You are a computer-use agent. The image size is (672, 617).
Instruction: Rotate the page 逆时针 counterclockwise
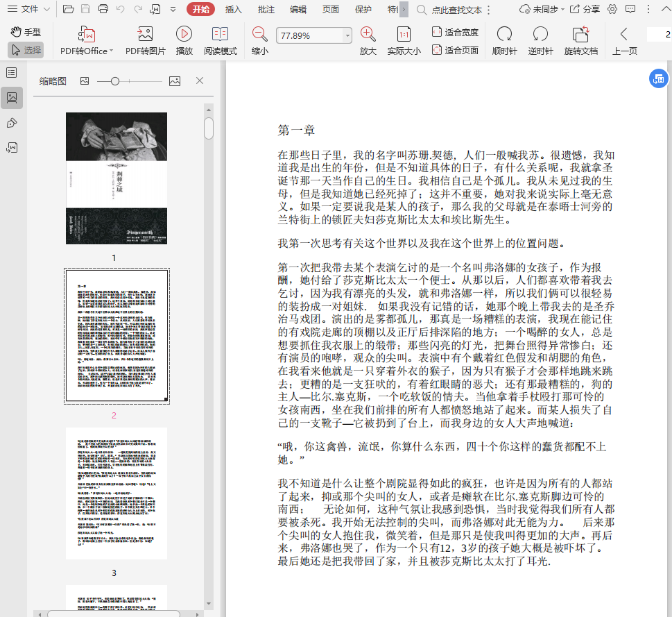click(x=540, y=41)
